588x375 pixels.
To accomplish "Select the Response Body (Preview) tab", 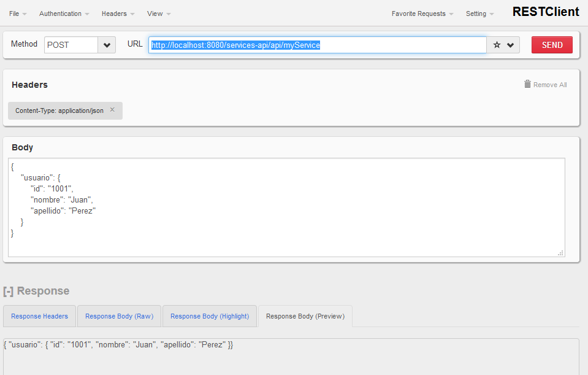I will pyautogui.click(x=305, y=316).
